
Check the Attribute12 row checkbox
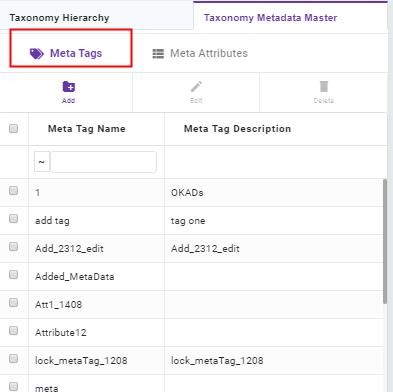[x=13, y=331]
